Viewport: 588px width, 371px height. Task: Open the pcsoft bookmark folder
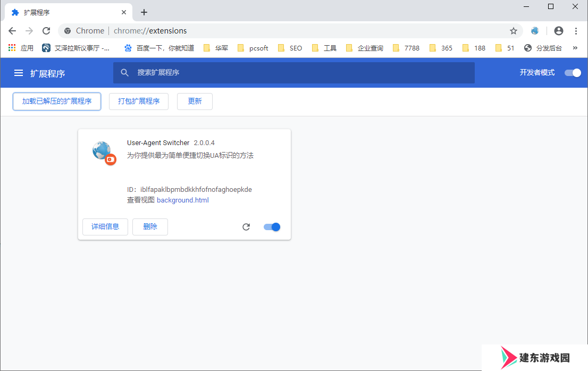pos(253,48)
